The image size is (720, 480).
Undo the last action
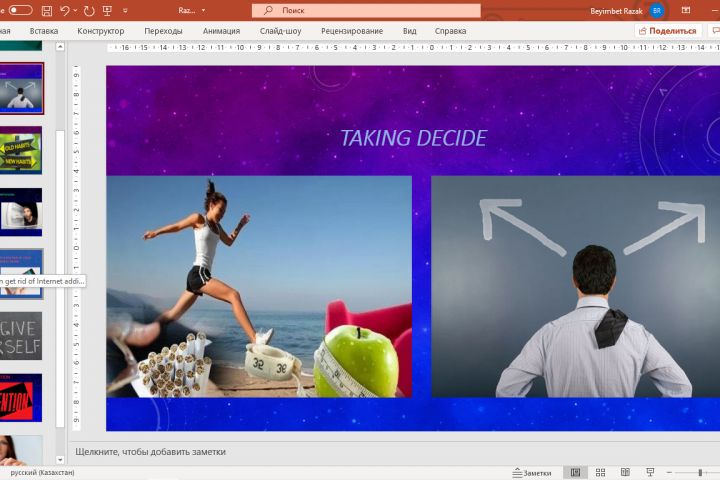pyautogui.click(x=64, y=11)
